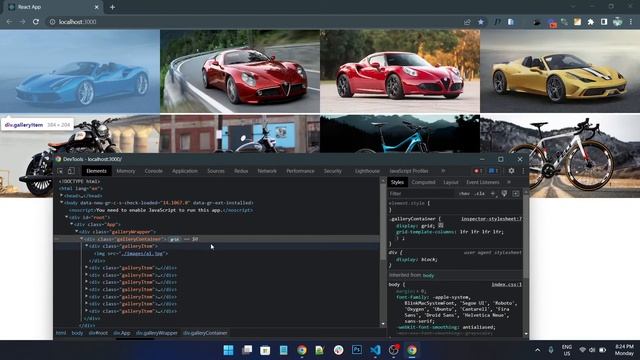Toggle the :hov element state button
Screen dimensions: 640x360
click(464, 193)
